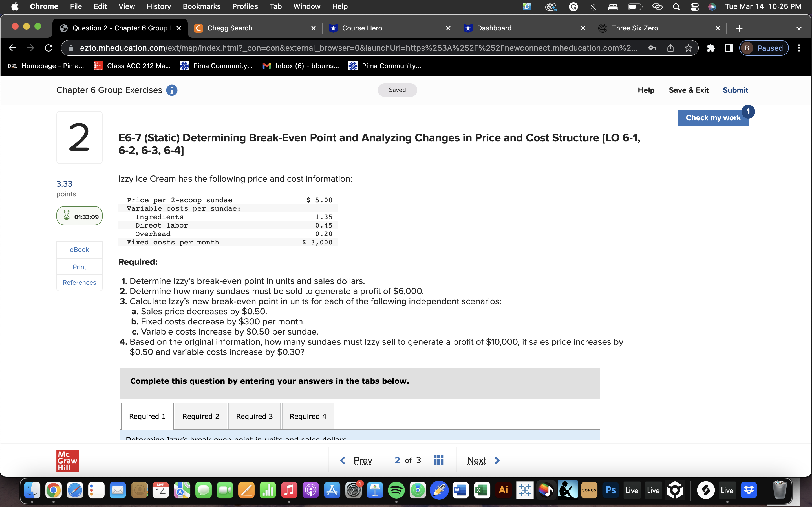
Task: Resume the Paused Chrome profile sync
Action: 764,48
